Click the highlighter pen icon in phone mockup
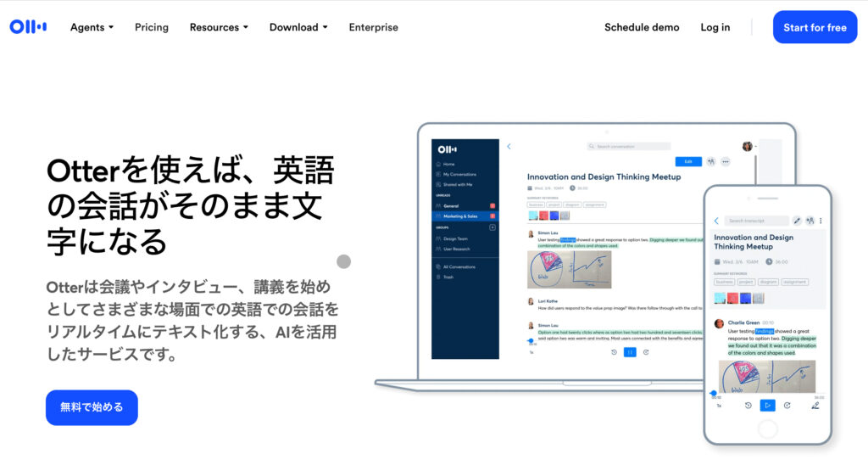This screenshot has height=465, width=868. point(815,406)
